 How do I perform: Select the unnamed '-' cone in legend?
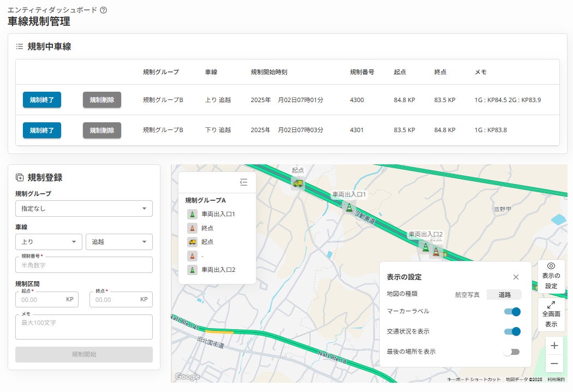pos(192,256)
